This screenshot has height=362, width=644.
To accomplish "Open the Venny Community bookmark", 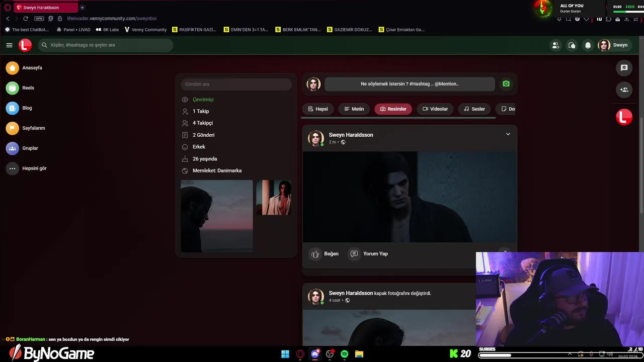I will click(145, 30).
